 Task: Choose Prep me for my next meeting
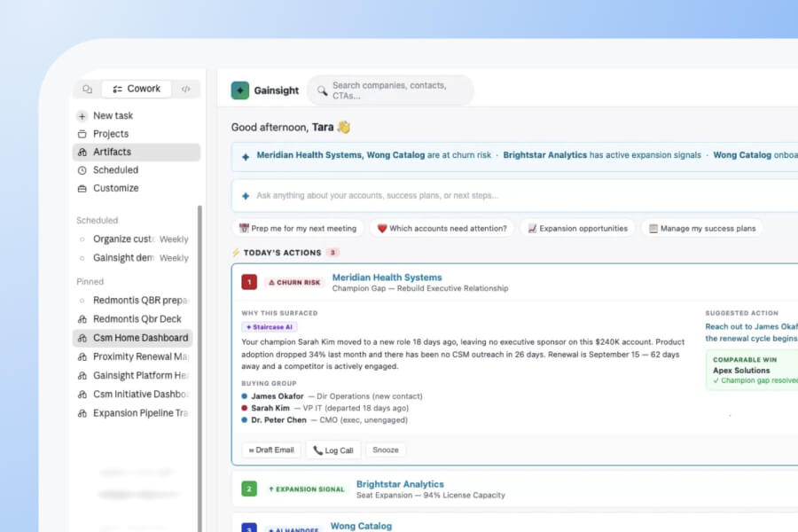tap(298, 229)
